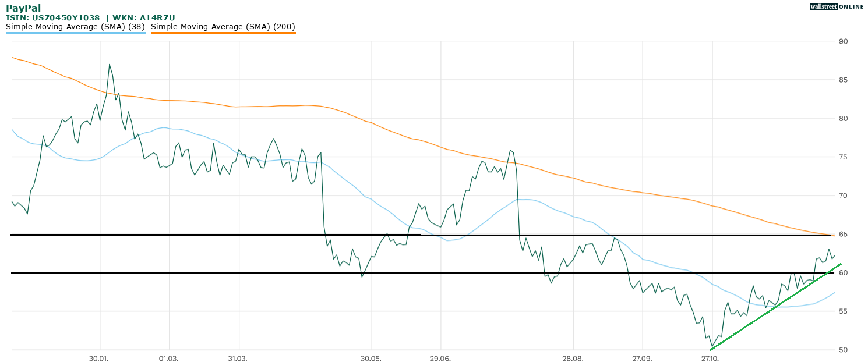This screenshot has height=362, width=868.
Task: Click the 29.06. date axis label
Action: tap(440, 359)
